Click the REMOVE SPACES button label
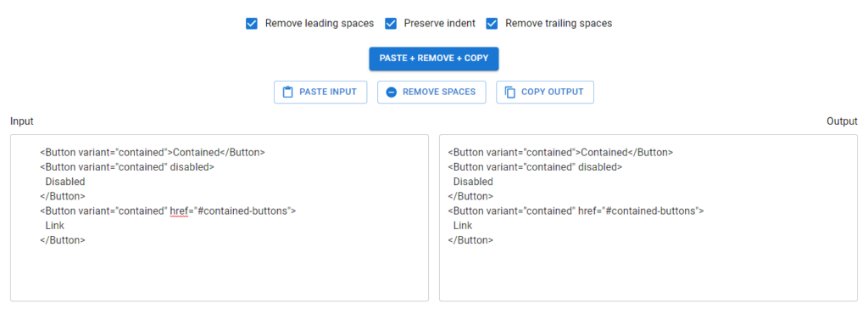Screen dimensions: 868x320 click(439, 92)
